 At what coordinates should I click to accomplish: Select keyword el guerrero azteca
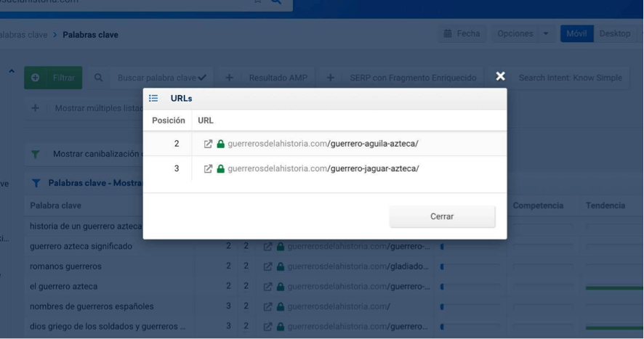tap(64, 287)
